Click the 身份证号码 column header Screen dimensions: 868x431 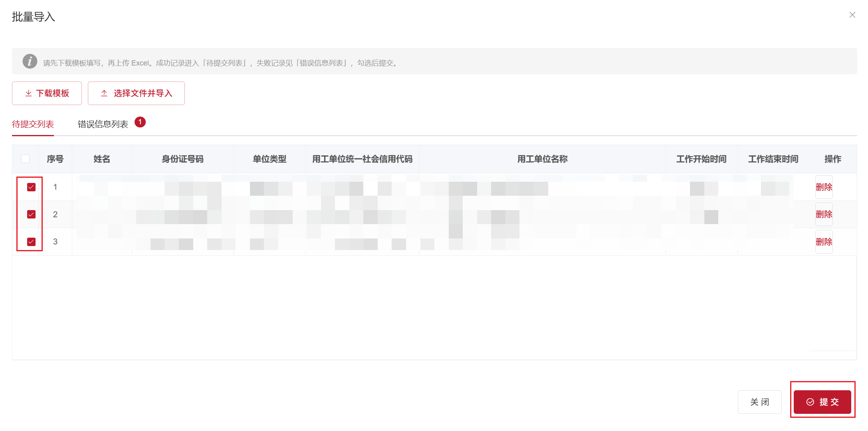(183, 159)
